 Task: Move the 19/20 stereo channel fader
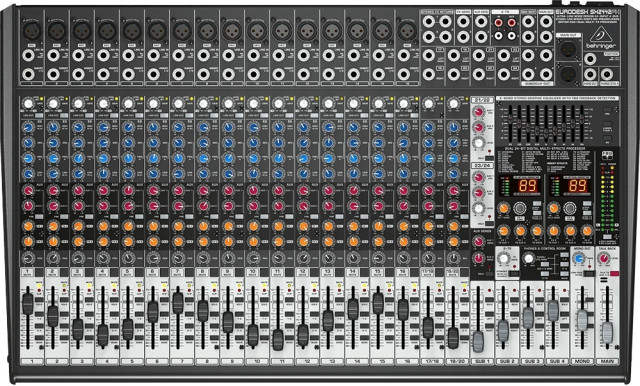pyautogui.click(x=453, y=338)
